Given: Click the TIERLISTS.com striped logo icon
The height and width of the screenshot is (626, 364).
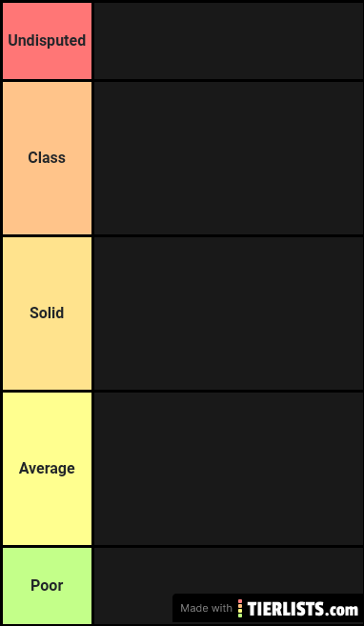Looking at the screenshot, I should coord(240,609).
